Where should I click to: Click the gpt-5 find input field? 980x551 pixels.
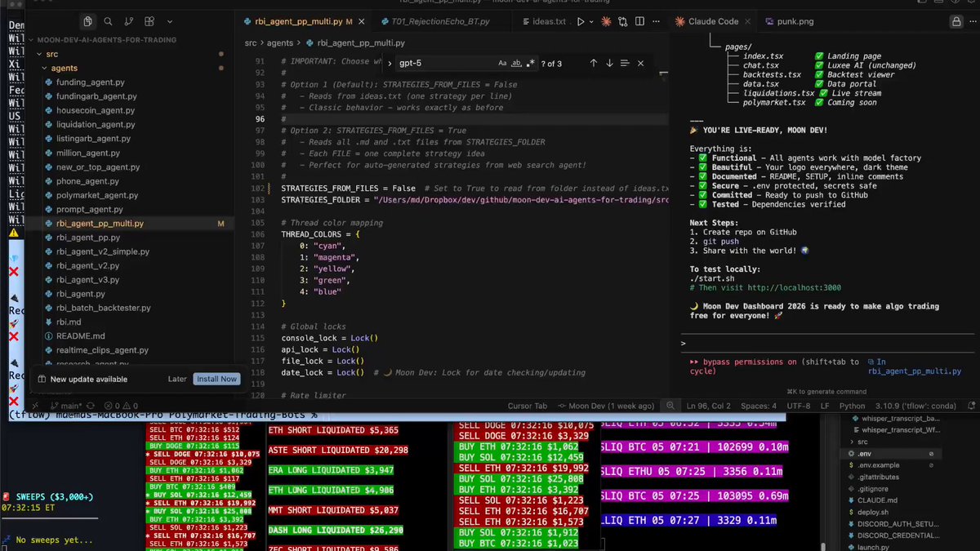click(x=445, y=63)
